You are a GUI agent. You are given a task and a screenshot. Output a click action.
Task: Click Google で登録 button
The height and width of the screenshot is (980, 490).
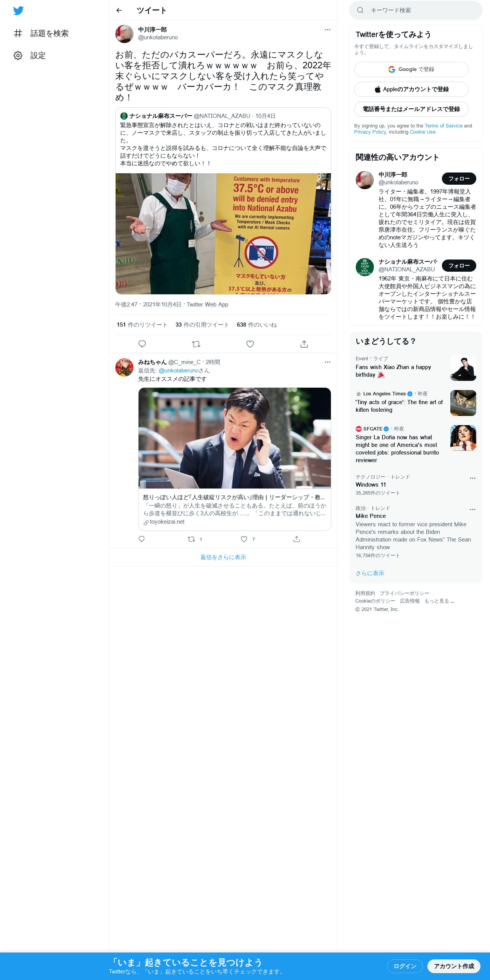tap(411, 69)
